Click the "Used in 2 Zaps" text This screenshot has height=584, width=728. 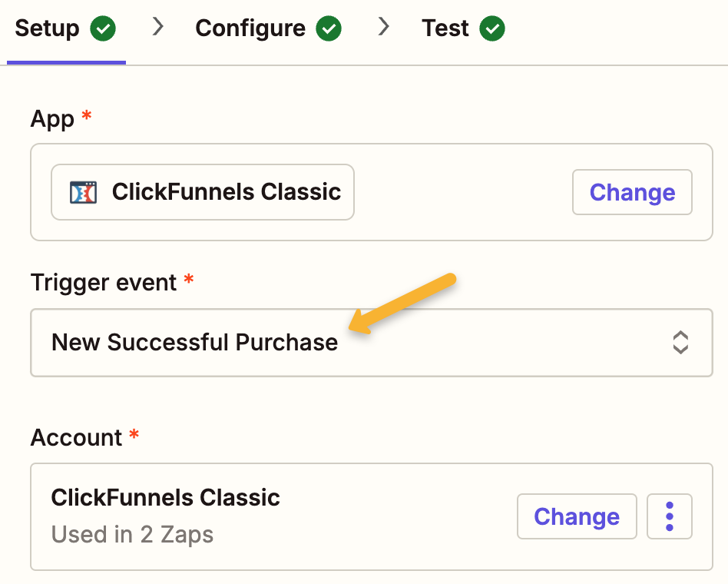pyautogui.click(x=132, y=534)
